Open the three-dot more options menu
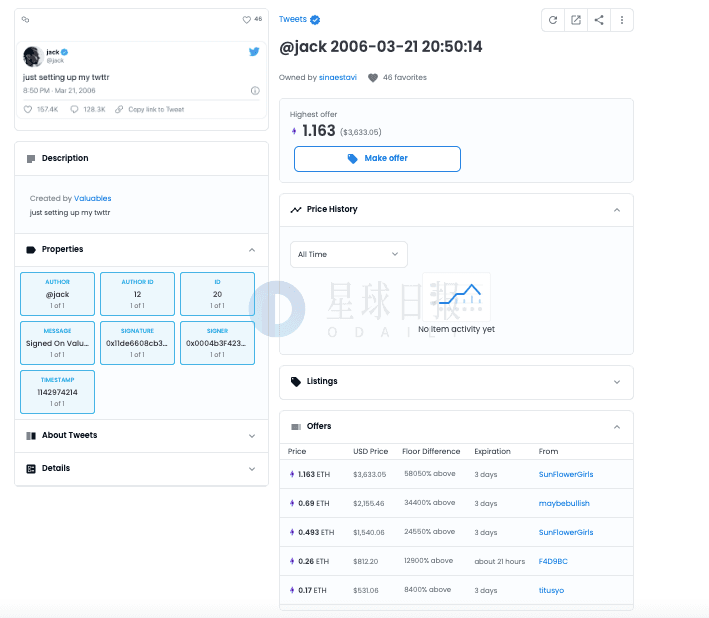Viewport: 709px width, 618px height. tap(622, 20)
